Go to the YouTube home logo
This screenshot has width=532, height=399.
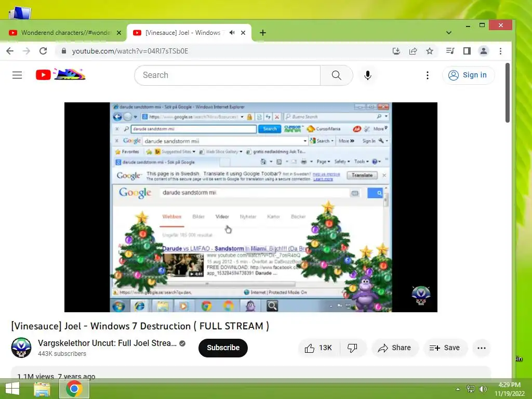(60, 74)
